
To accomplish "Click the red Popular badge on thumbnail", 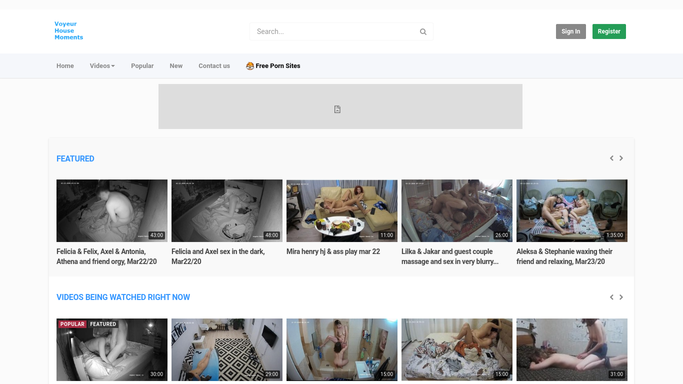I will pos(72,324).
